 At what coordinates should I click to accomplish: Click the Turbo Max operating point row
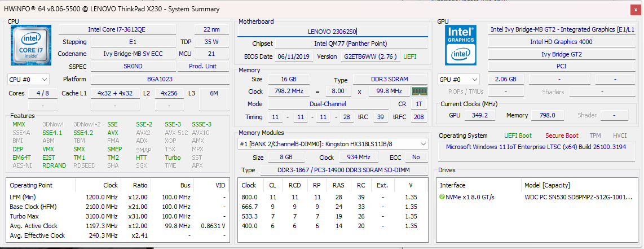click(117, 216)
